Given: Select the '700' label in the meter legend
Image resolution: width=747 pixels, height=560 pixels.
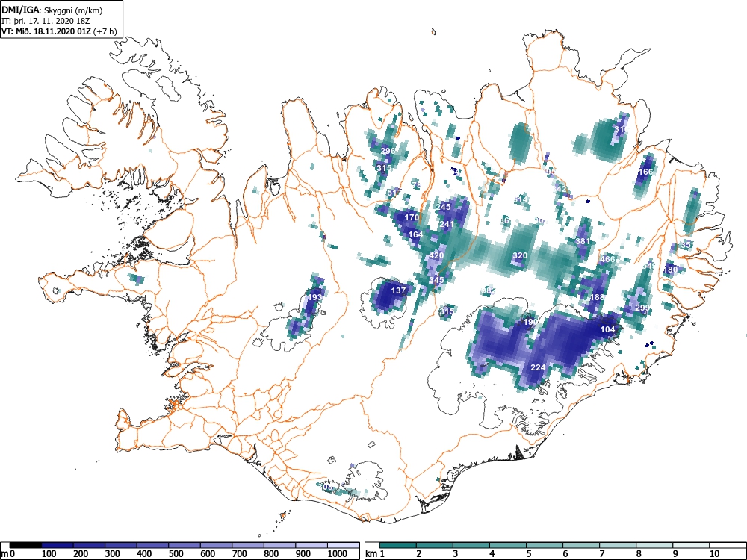Looking at the screenshot, I should (x=240, y=553).
